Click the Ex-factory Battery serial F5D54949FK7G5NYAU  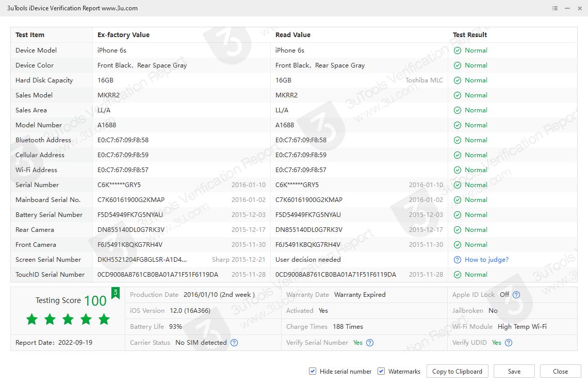point(130,215)
